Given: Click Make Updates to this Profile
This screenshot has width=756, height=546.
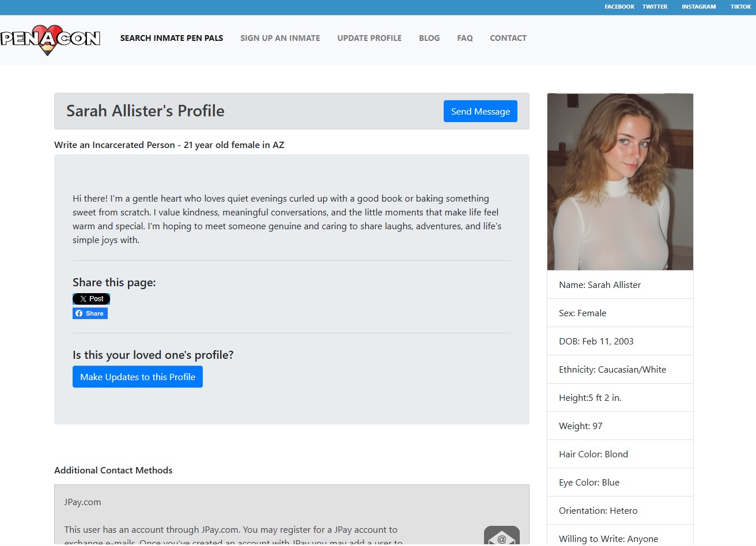Looking at the screenshot, I should tap(138, 377).
